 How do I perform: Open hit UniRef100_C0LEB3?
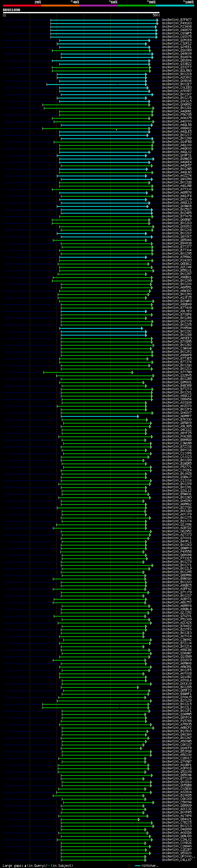(177, 88)
